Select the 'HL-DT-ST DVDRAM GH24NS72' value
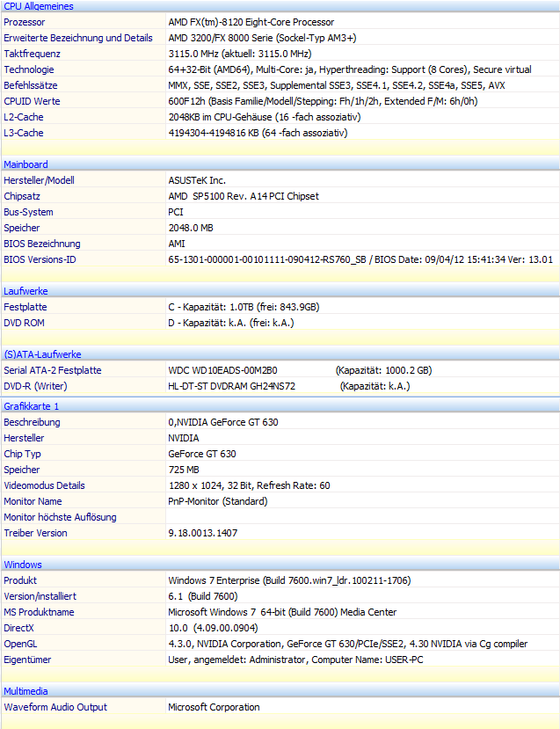560x729 pixels. (232, 385)
